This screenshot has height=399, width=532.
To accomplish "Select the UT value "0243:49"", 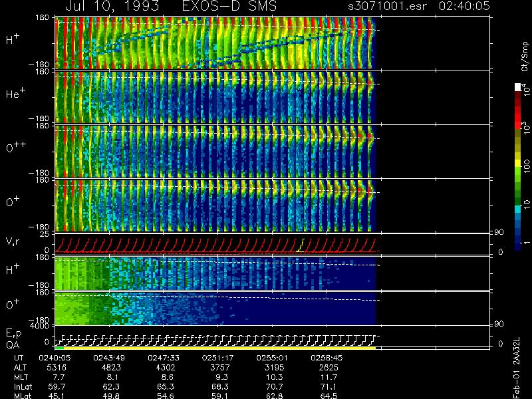I will click(x=109, y=358).
